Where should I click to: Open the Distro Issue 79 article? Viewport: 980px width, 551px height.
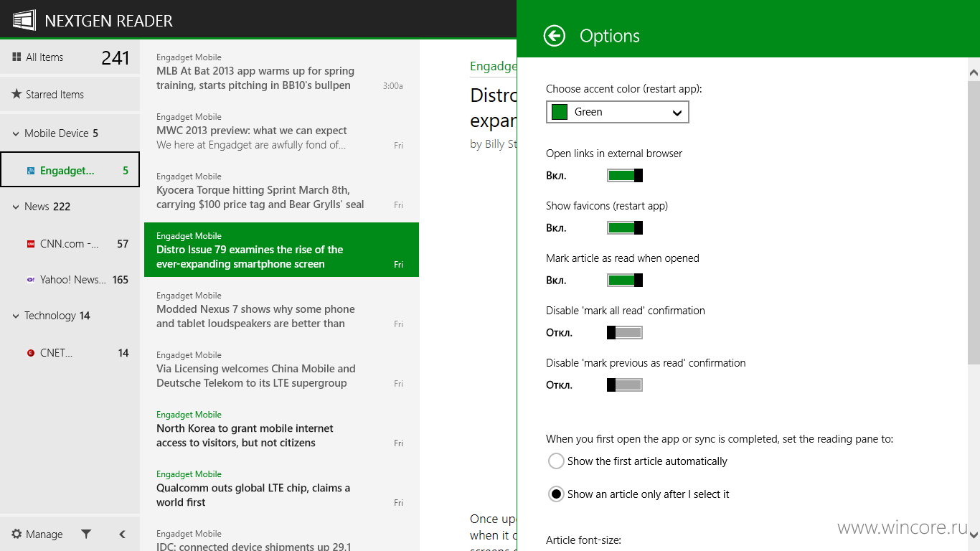(281, 250)
